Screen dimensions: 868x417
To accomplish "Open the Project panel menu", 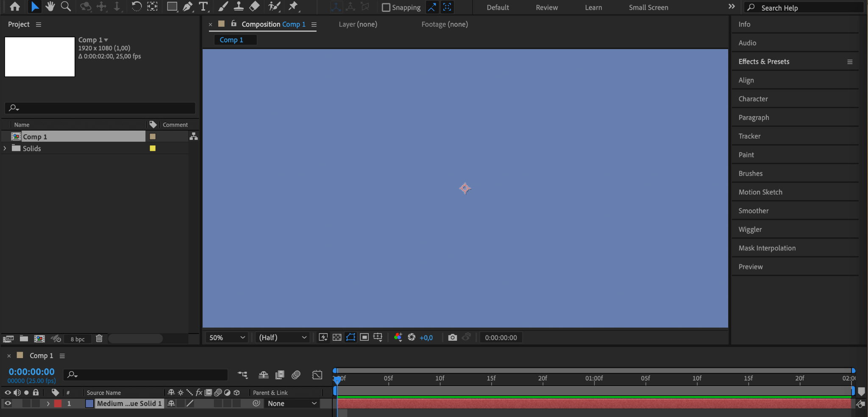I will (x=39, y=25).
